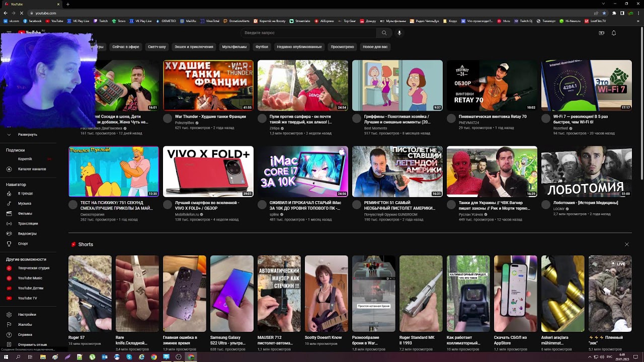Go back with the browser back arrow

click(6, 13)
